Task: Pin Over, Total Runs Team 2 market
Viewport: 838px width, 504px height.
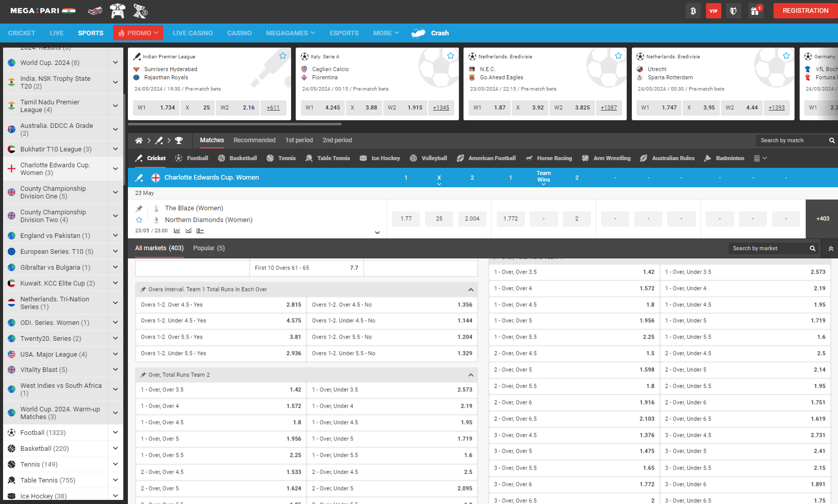Action: tap(143, 375)
